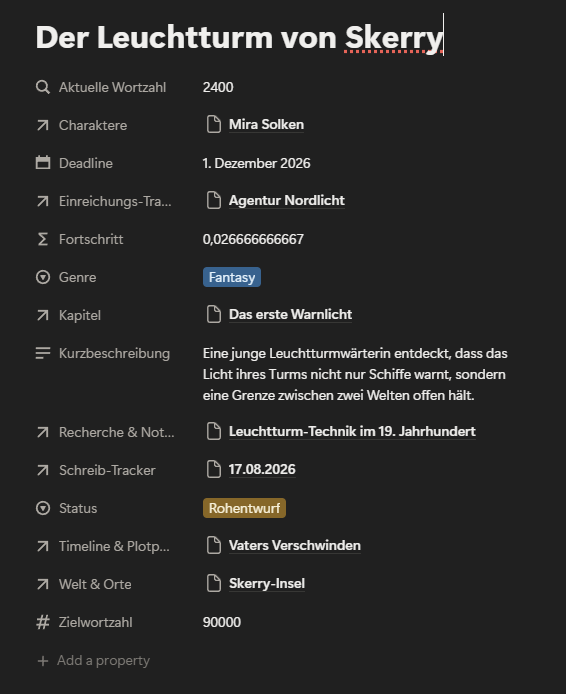
Task: Click the relation arrow icon beside Charaktere
Action: click(x=43, y=125)
